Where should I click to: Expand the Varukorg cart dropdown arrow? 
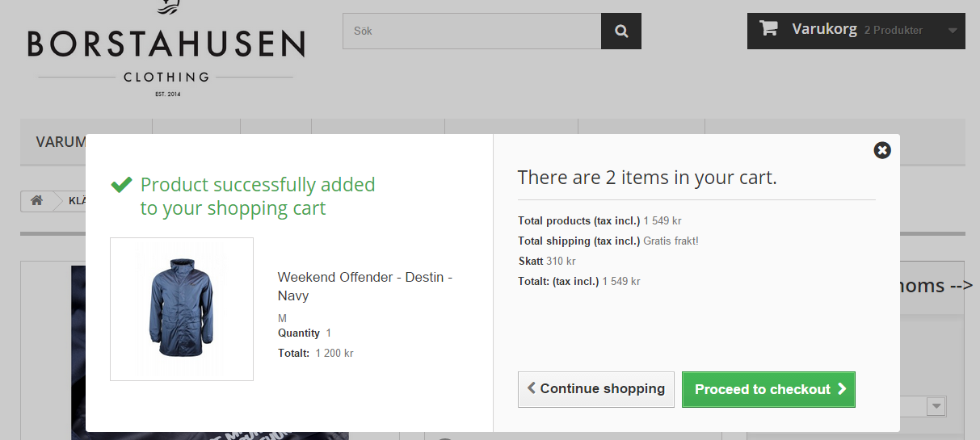click(953, 31)
